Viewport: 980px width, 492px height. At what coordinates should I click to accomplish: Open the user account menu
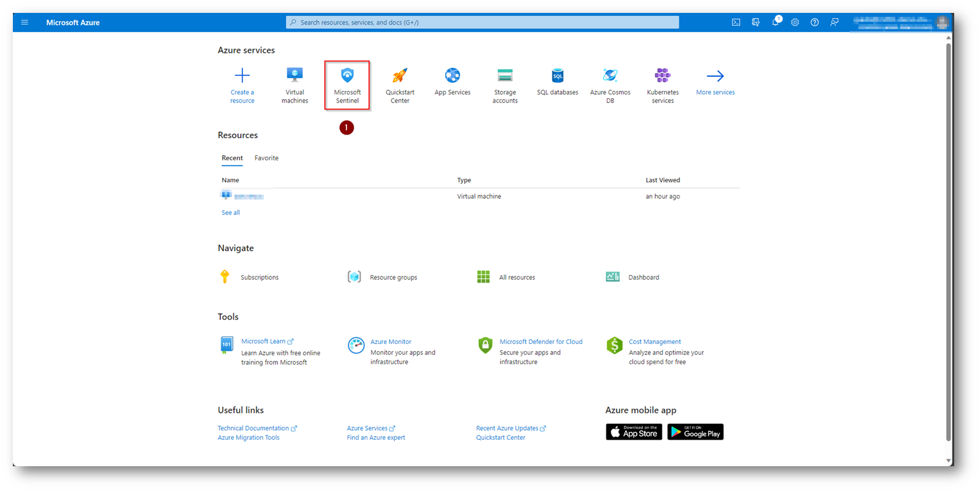coord(901,23)
